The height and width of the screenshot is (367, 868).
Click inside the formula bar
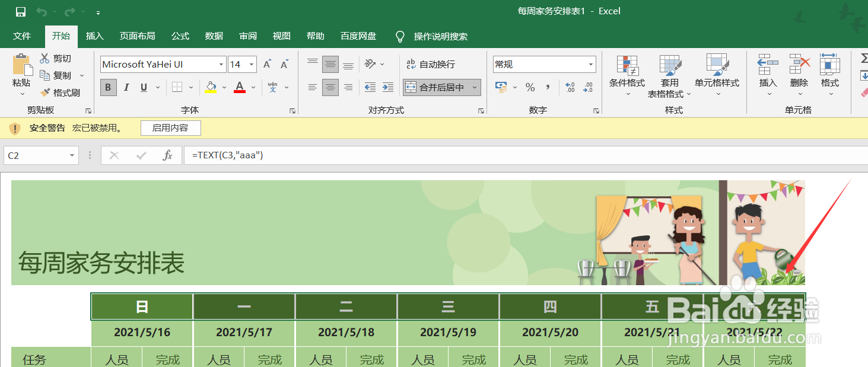coord(356,155)
